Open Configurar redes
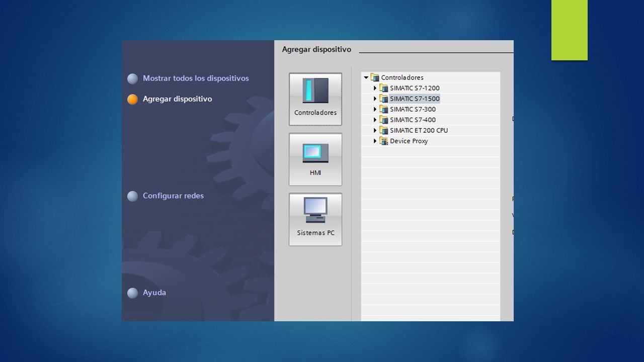Image resolution: width=644 pixels, height=362 pixels. tap(173, 196)
